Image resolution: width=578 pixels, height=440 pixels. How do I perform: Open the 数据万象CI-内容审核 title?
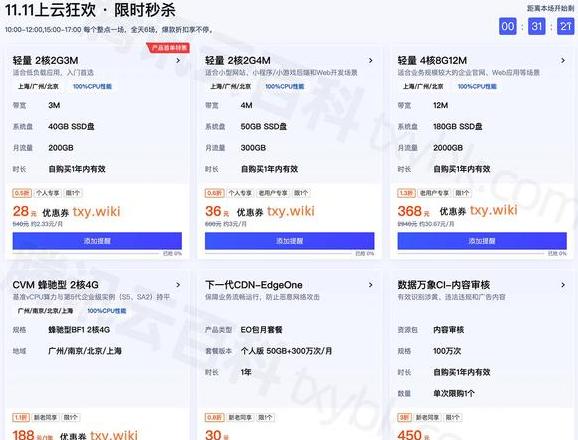point(443,285)
